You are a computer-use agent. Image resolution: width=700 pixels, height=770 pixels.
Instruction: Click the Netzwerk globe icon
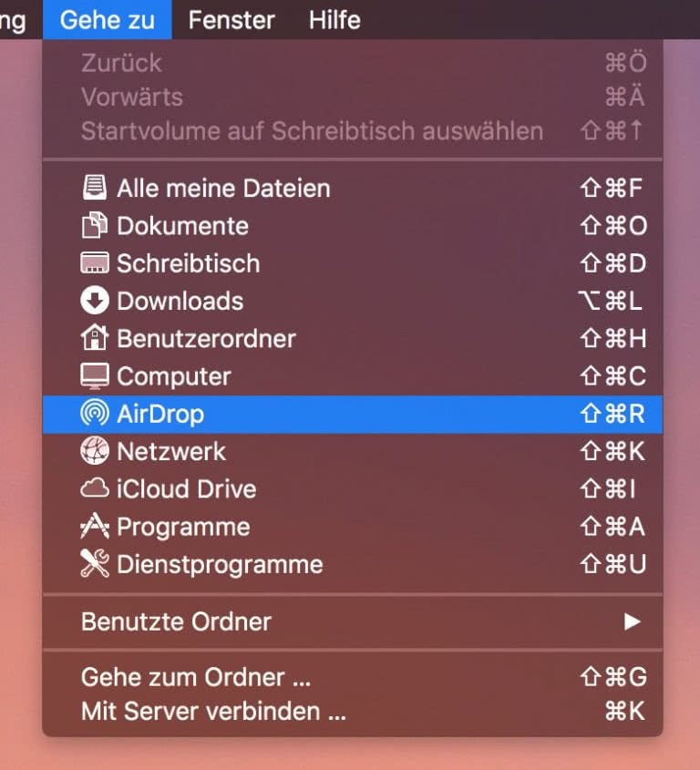[x=94, y=451]
